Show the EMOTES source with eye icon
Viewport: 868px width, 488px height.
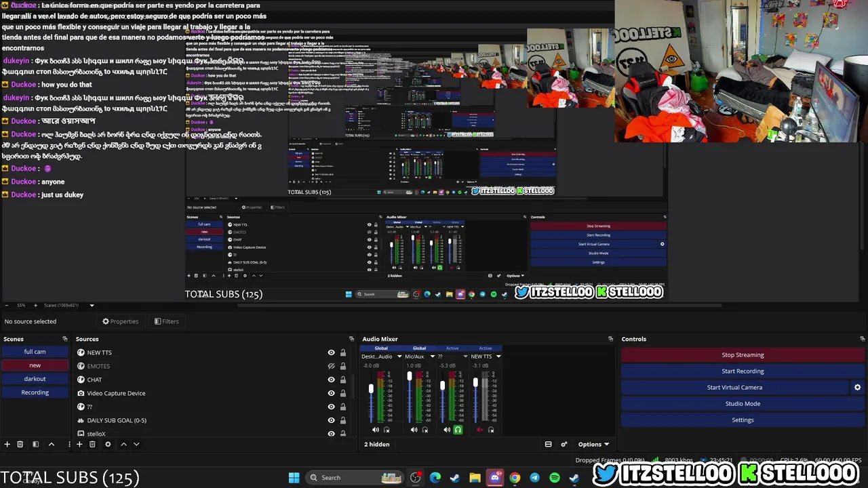[331, 366]
